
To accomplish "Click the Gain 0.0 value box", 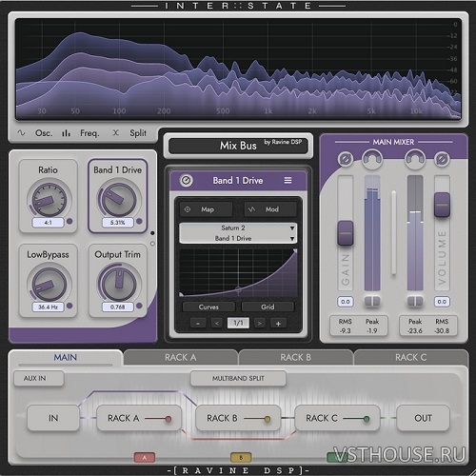I will [346, 302].
